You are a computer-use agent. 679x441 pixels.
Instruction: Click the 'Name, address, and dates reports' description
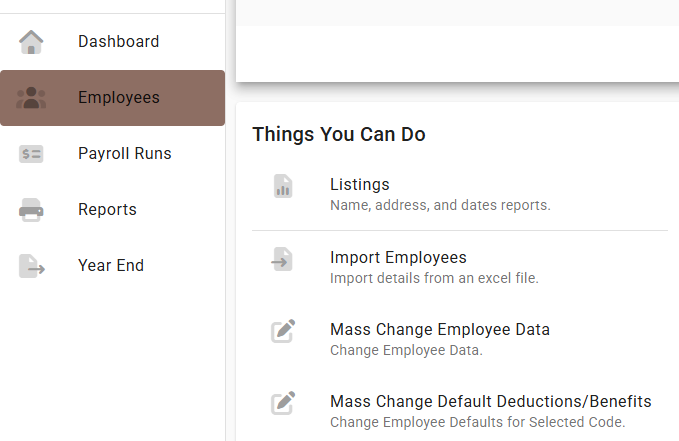(x=440, y=205)
